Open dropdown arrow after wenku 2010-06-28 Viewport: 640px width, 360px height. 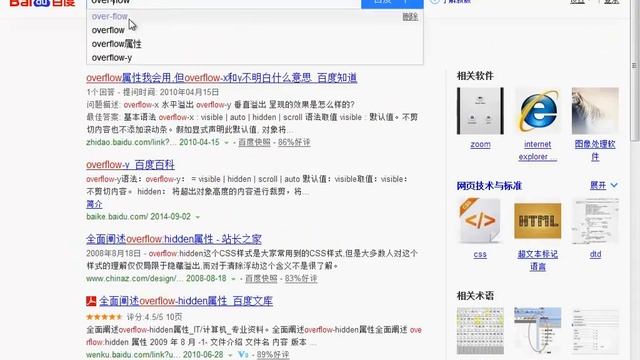coord(230,355)
